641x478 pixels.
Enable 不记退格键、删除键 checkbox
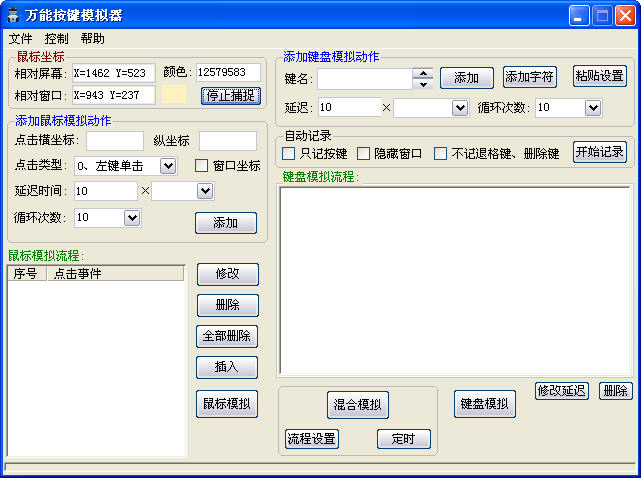point(440,154)
